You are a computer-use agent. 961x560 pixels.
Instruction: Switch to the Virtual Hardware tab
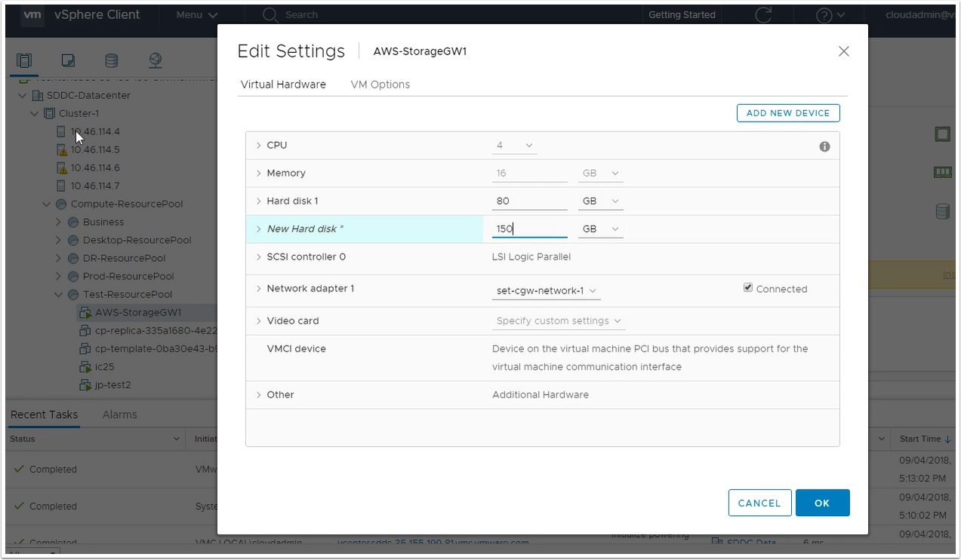point(283,85)
